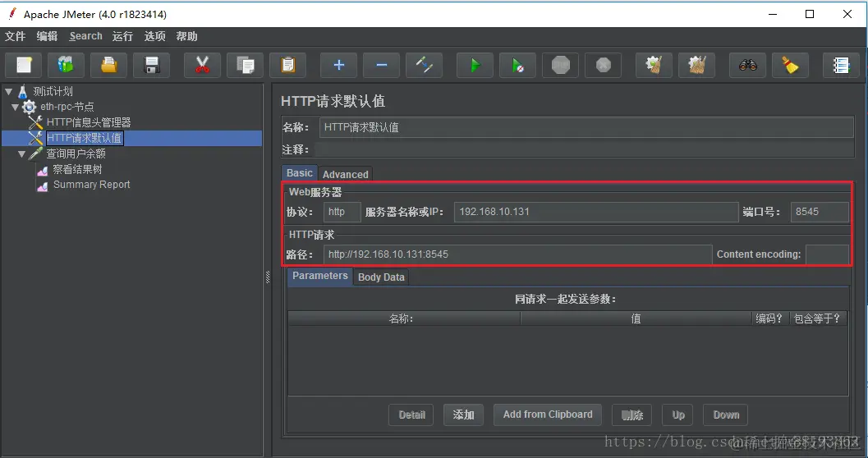This screenshot has height=458, width=868.
Task: Save the test plan with the floppy disk icon
Action: (x=151, y=66)
